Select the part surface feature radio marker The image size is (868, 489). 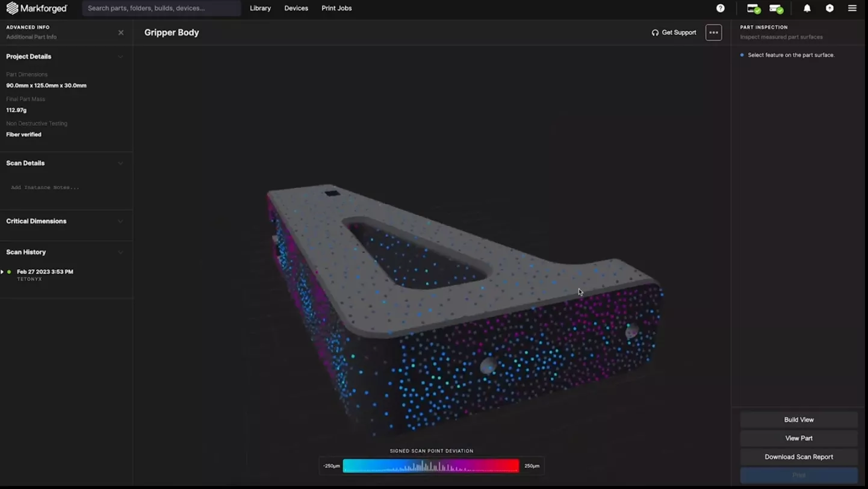coord(742,55)
